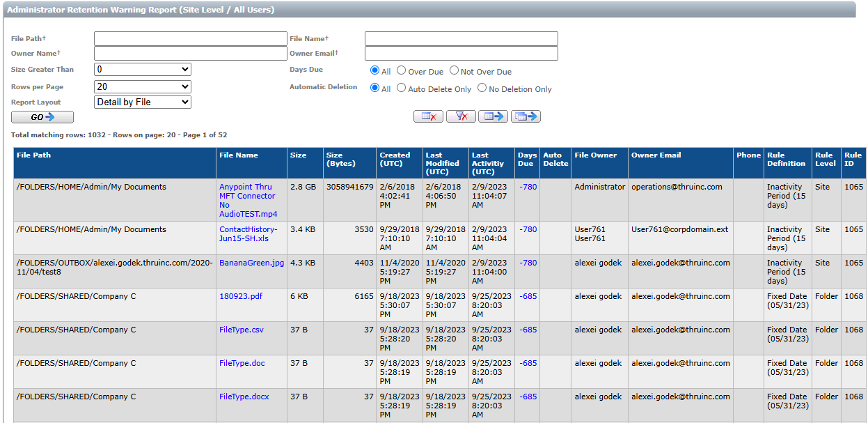
Task: Click the File Path input field
Action: click(191, 38)
